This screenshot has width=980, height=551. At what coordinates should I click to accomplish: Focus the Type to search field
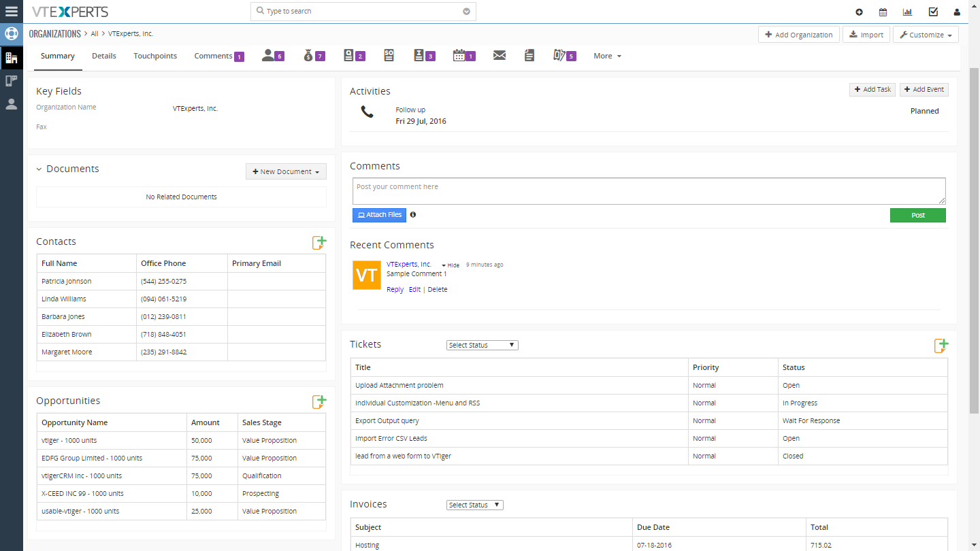[363, 12]
